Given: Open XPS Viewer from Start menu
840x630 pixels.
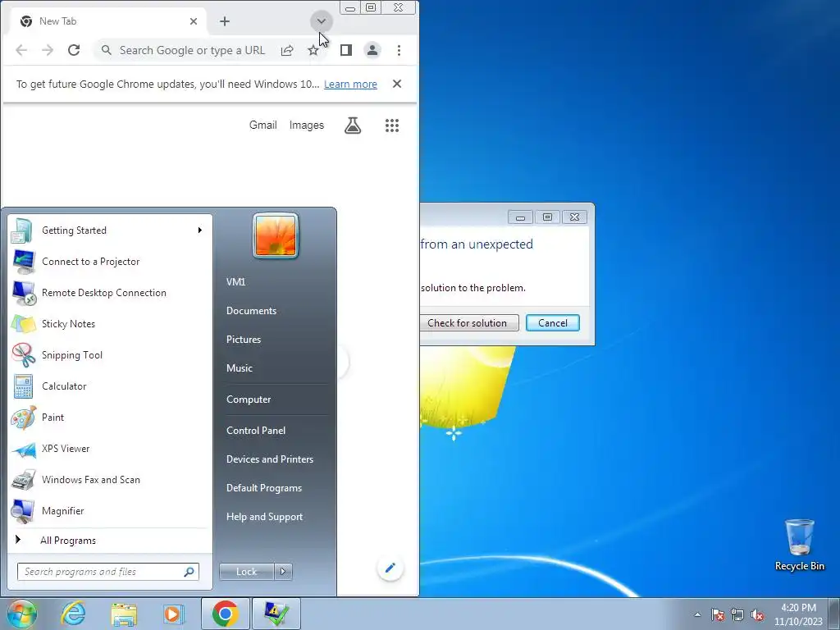Looking at the screenshot, I should 111,449.
